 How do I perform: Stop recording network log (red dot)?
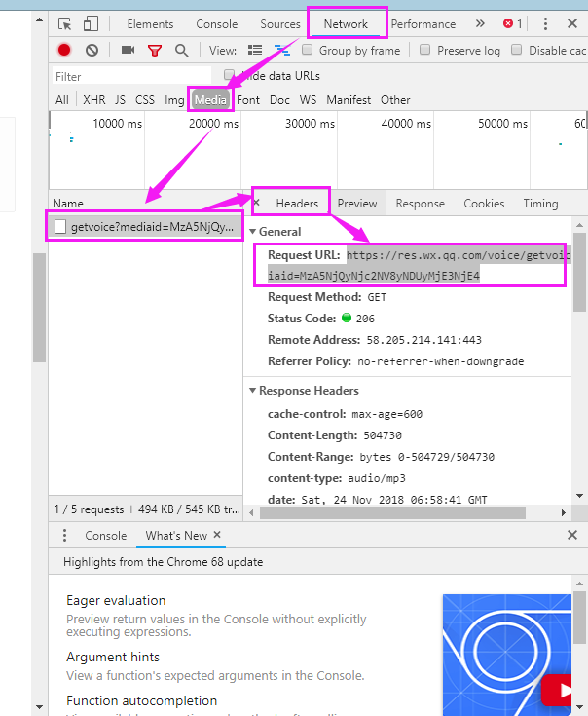pos(64,50)
